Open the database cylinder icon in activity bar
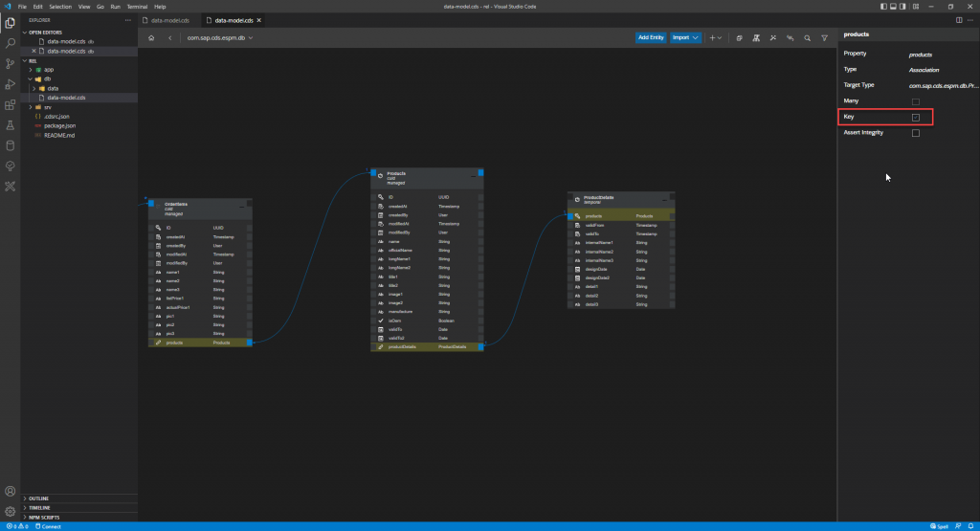 (10, 145)
